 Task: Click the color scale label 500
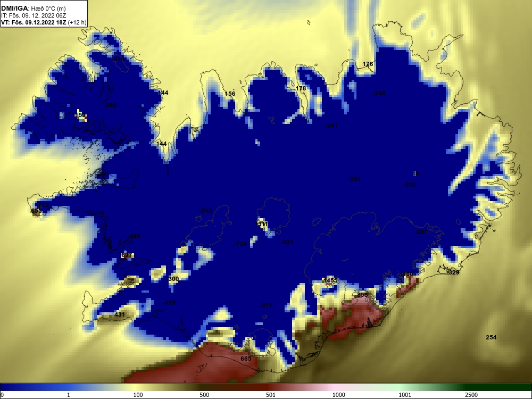(x=204, y=395)
